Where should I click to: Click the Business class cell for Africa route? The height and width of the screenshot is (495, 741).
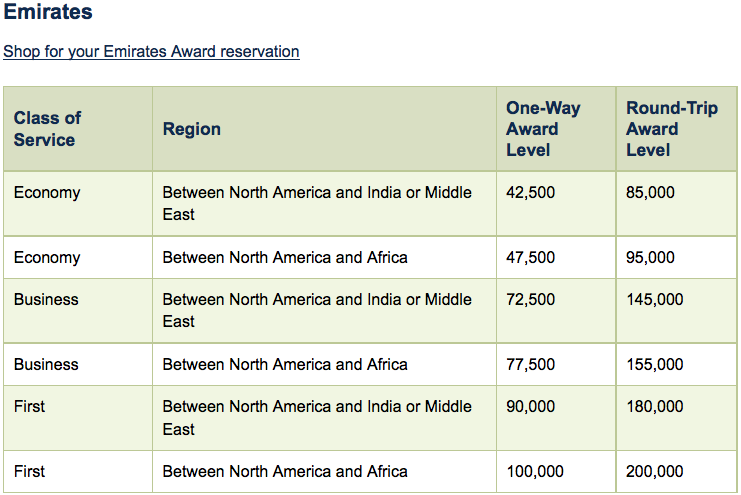46,364
